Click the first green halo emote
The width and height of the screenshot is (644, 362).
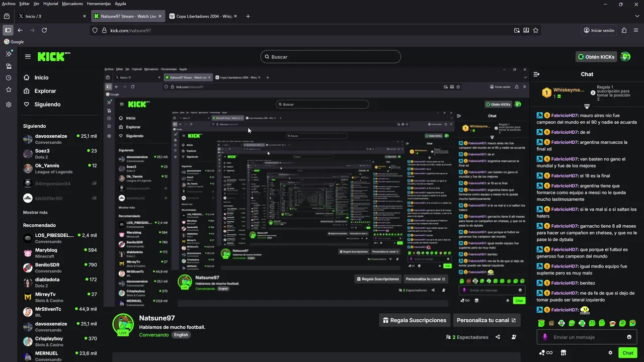pos(541,323)
